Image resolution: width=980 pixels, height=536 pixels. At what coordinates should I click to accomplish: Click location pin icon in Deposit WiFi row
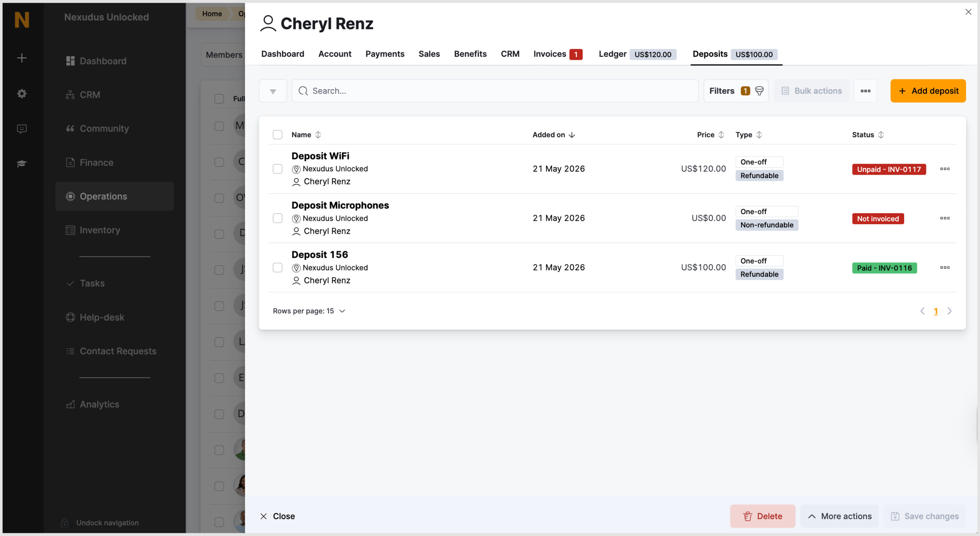click(296, 169)
